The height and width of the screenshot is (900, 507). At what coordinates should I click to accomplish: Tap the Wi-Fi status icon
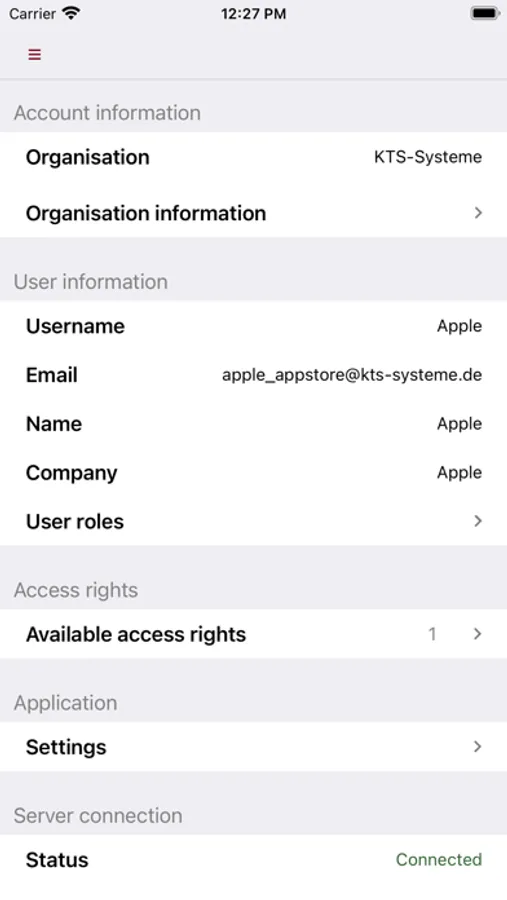pos(71,13)
